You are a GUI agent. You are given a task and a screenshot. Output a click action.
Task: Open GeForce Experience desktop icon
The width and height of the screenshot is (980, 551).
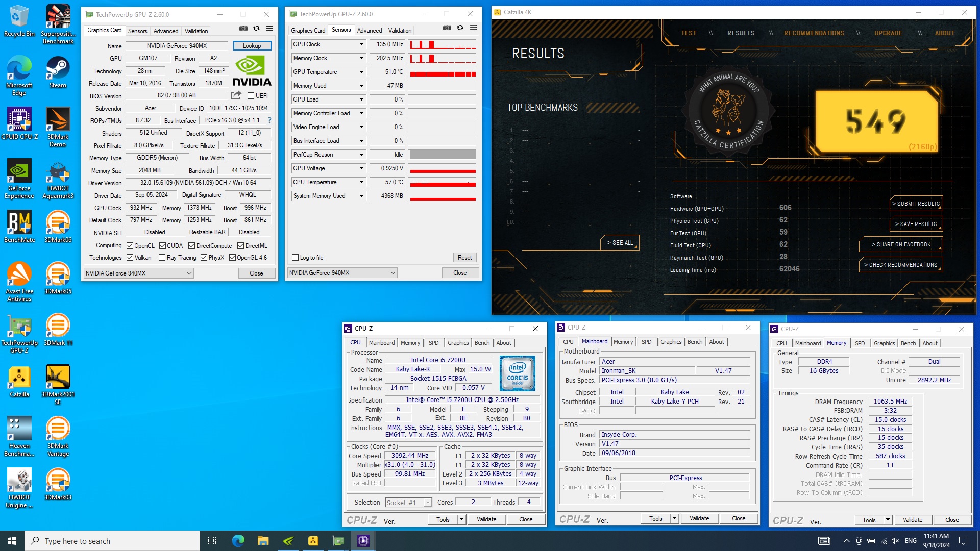pos(19,179)
